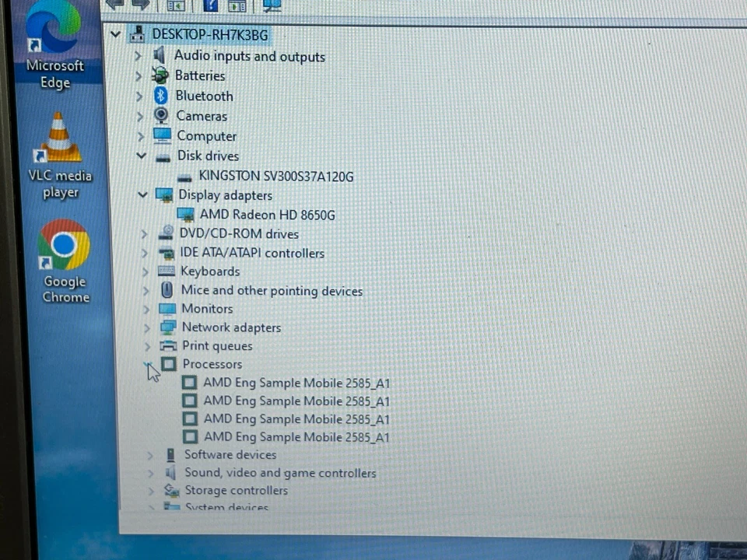Click the Keyboards category entry
This screenshot has width=747, height=560.
coord(209,271)
